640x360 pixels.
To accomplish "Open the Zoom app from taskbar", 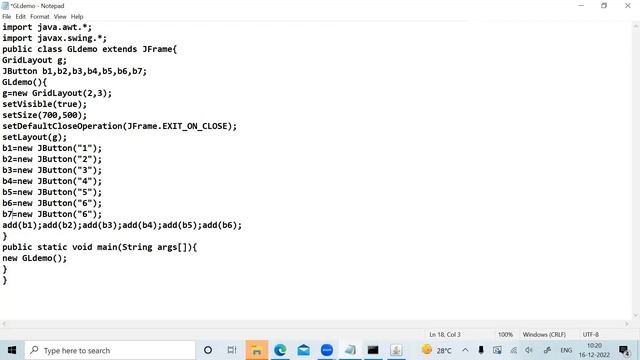I will point(327,350).
